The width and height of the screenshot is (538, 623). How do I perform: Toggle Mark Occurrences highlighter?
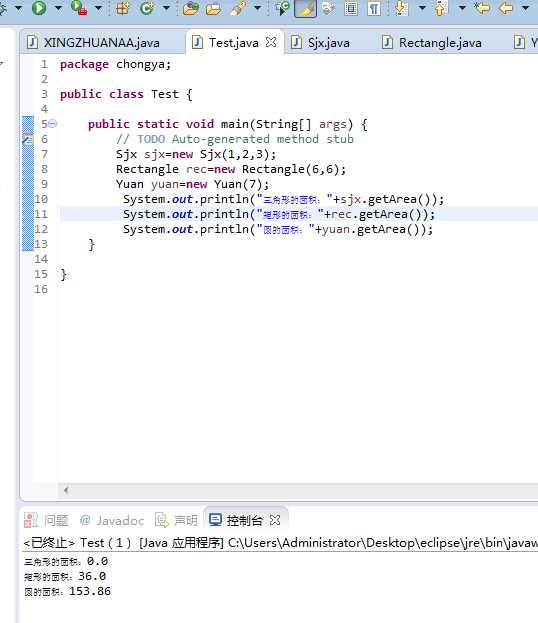[306, 8]
